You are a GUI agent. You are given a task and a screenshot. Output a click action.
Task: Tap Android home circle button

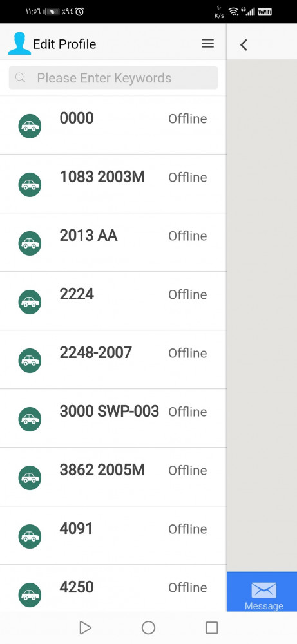pyautogui.click(x=148, y=627)
